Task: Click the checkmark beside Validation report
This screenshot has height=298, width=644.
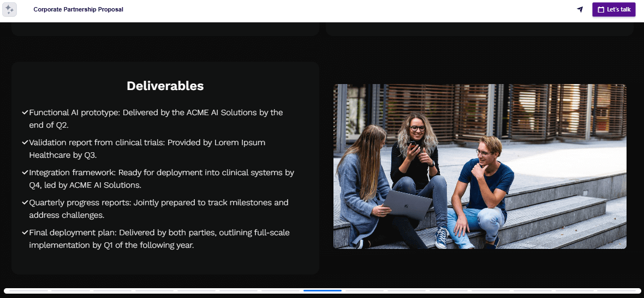Action: click(25, 142)
